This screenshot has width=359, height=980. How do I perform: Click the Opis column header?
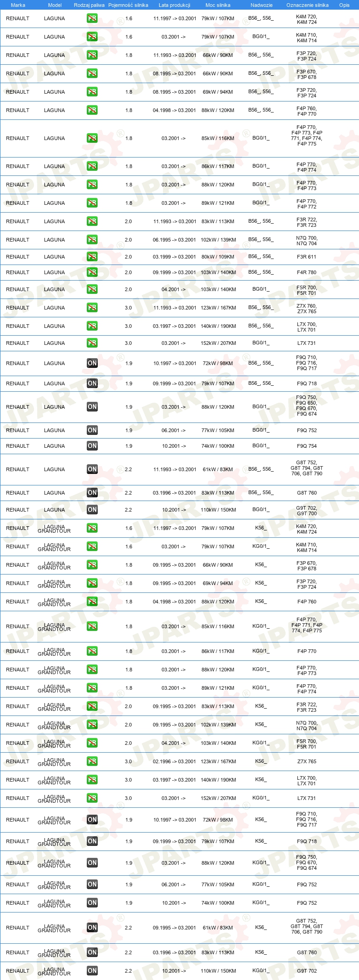click(x=344, y=5)
